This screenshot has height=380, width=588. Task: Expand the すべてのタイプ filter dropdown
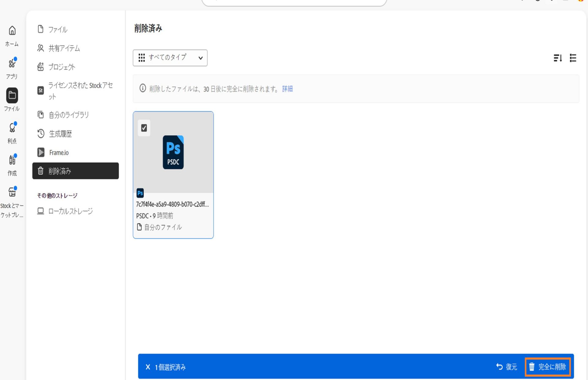tap(170, 58)
